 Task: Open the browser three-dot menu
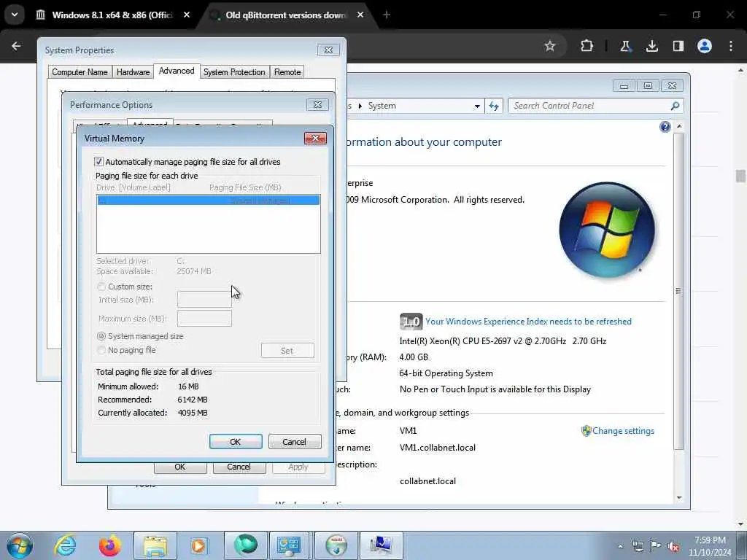click(731, 46)
